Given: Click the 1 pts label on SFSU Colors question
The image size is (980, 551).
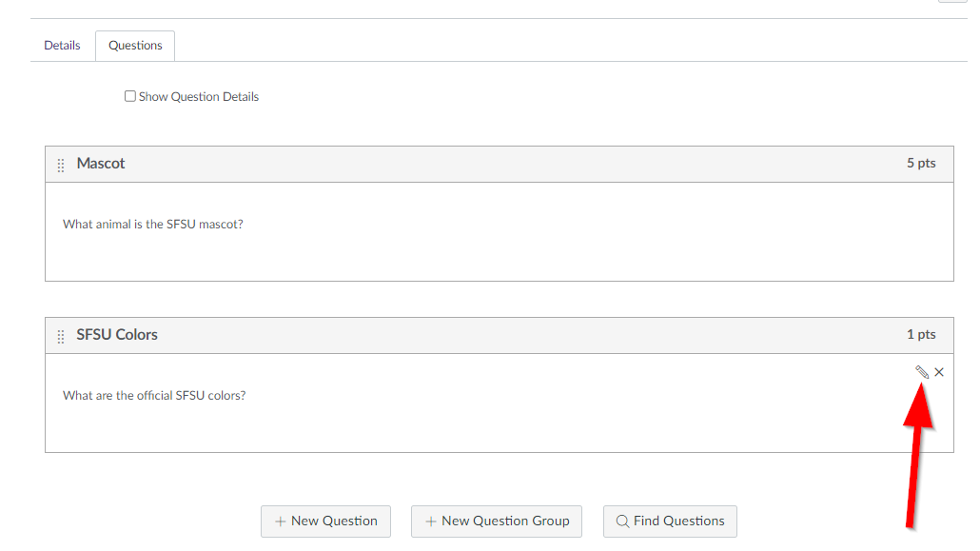Looking at the screenshot, I should 920,334.
